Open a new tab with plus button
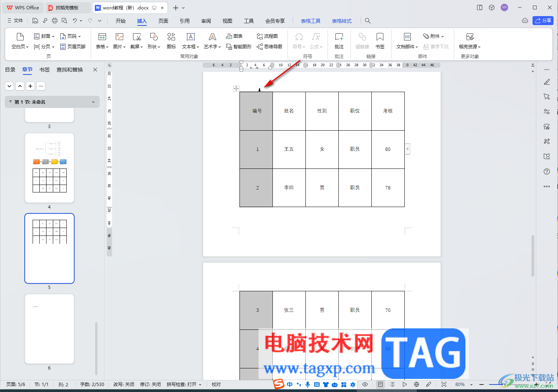 (175, 7)
